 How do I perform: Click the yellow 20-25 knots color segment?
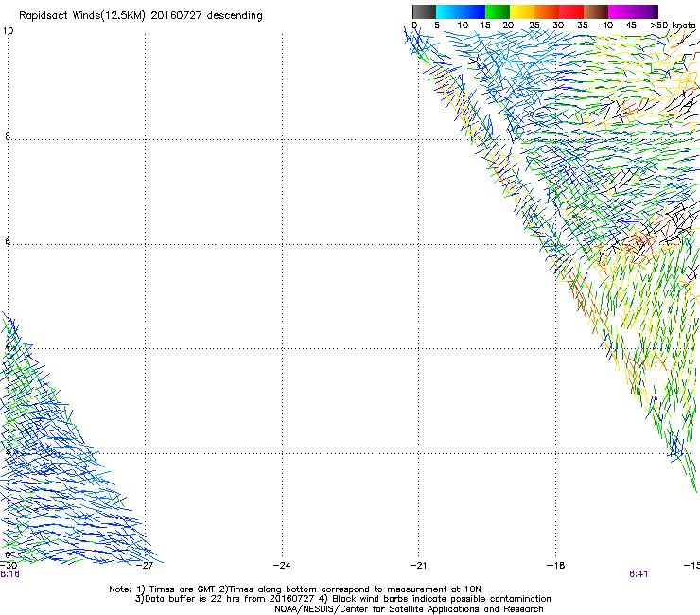tap(522, 11)
